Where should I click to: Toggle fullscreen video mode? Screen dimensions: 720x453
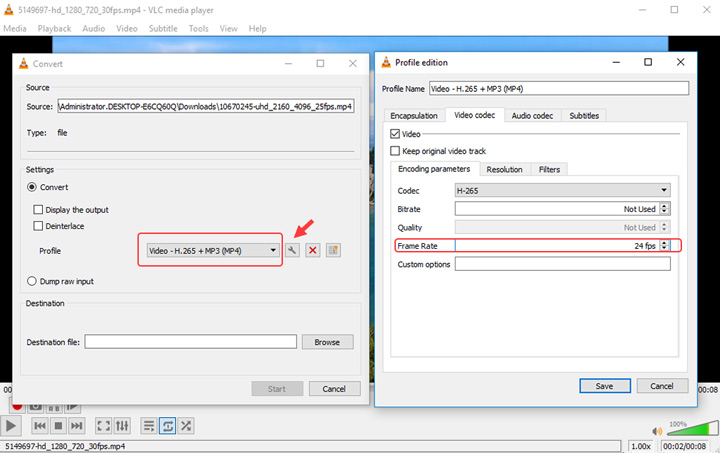click(103, 426)
